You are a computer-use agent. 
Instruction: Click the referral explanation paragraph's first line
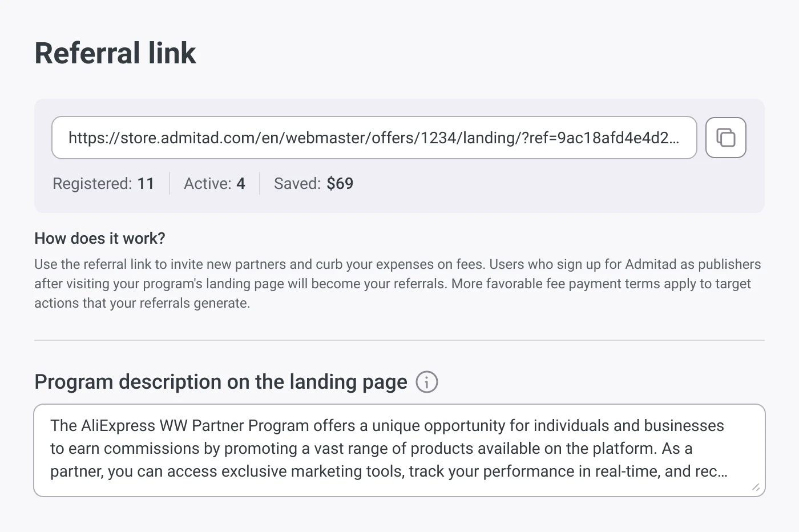398,264
